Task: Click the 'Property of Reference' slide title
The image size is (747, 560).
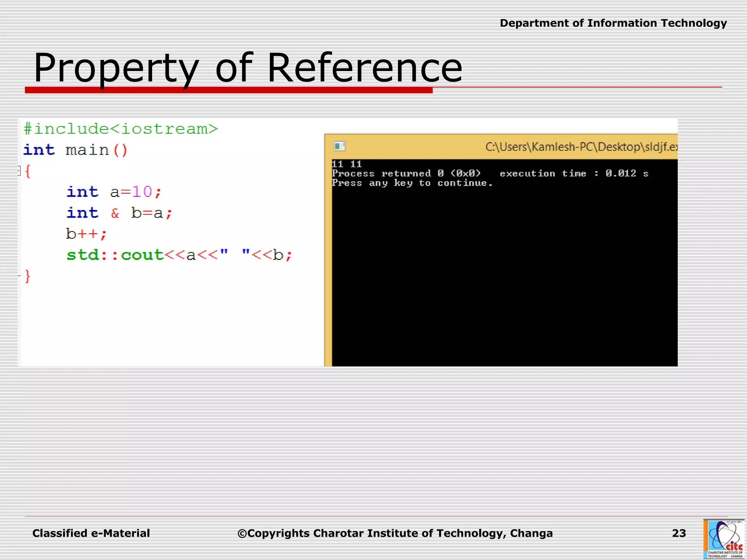Action: point(248,68)
